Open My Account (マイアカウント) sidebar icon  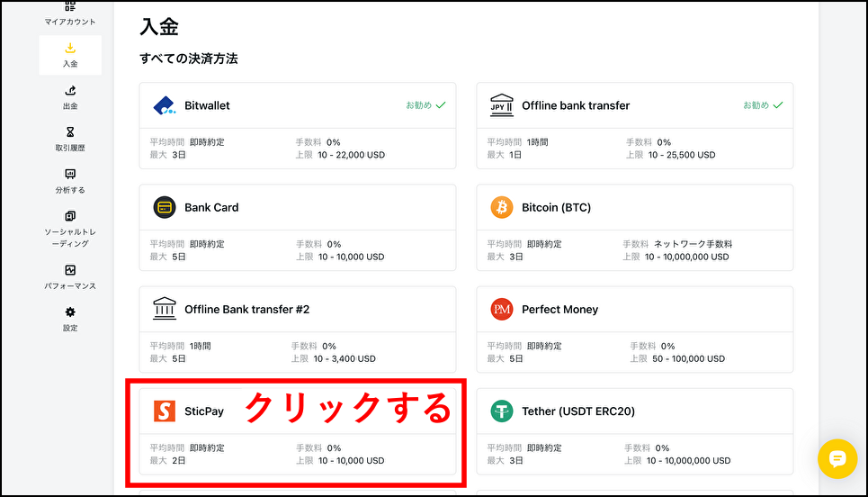click(x=70, y=6)
